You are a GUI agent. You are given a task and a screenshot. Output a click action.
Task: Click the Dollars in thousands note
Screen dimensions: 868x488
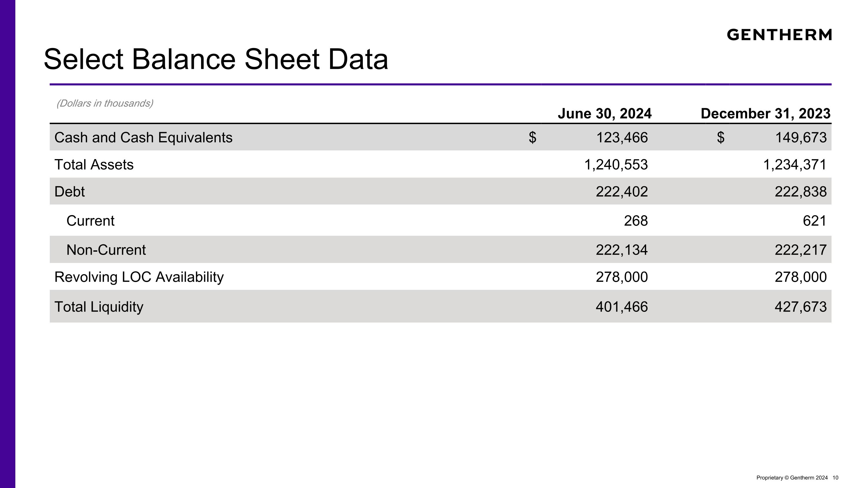105,103
